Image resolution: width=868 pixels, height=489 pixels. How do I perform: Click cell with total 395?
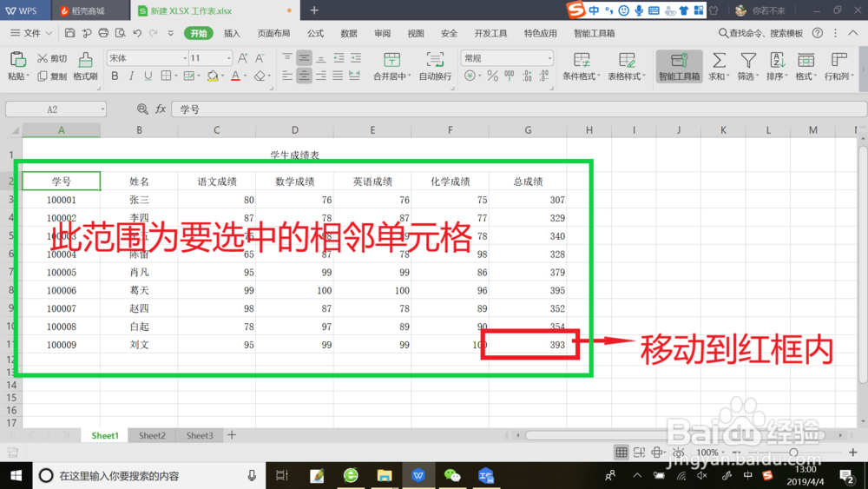528,291
